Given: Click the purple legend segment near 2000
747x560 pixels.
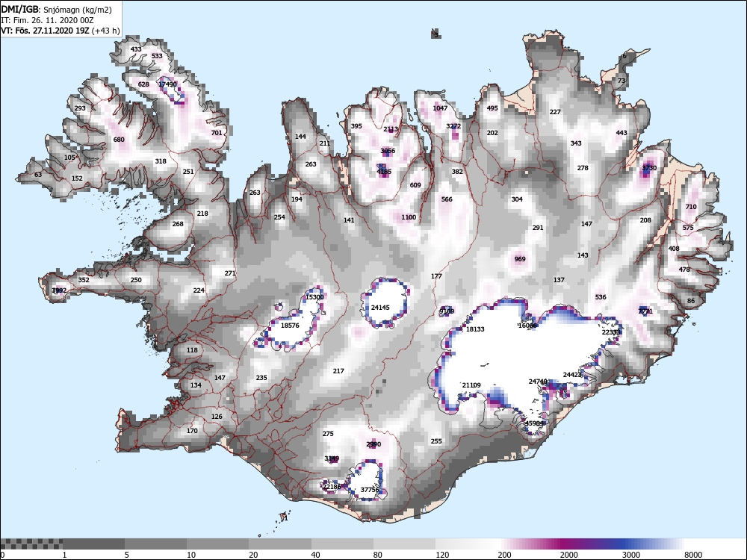Looking at the screenshot, I should (x=567, y=544).
